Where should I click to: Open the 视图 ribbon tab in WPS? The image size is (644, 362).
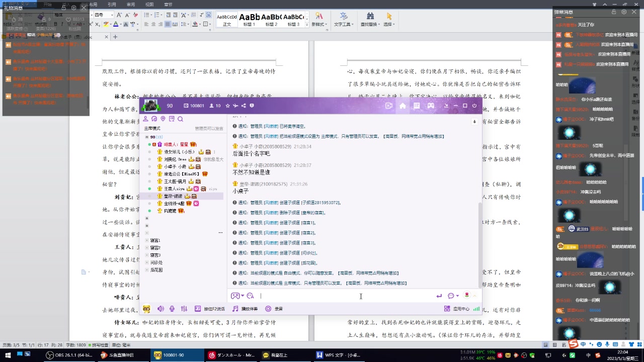point(149,4)
